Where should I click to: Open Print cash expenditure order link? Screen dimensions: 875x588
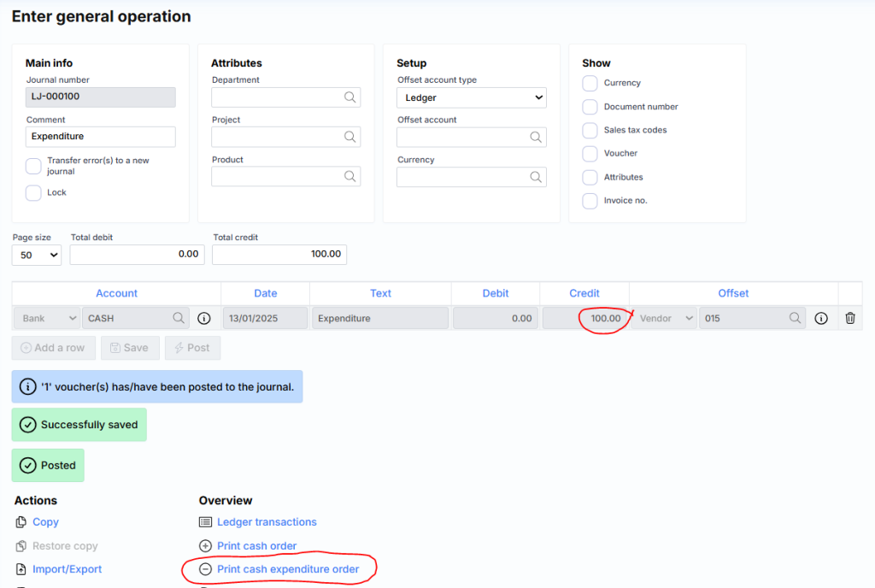(288, 569)
